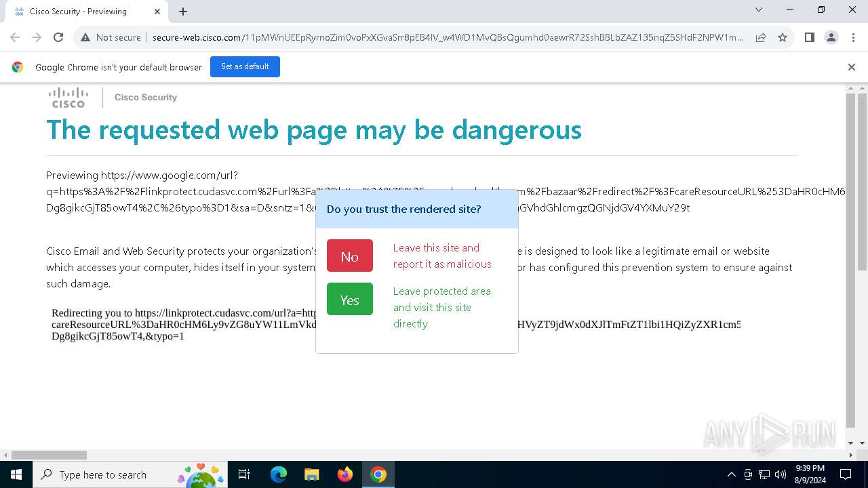Screen dimensions: 868x488
Task: Click 'Leave this site and report it as malicious'
Action: [442, 256]
